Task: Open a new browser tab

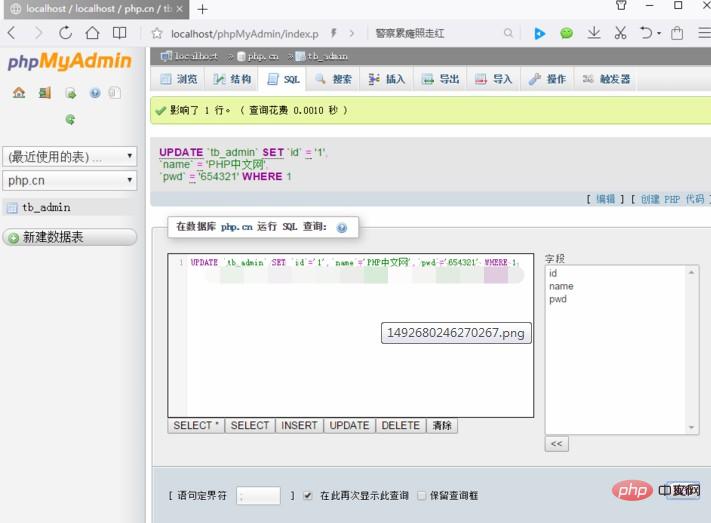Action: click(x=202, y=9)
